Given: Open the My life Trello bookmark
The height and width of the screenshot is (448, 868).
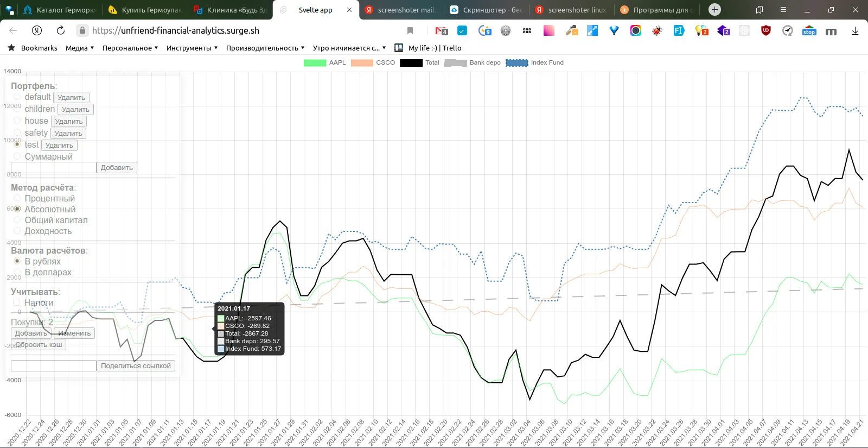Looking at the screenshot, I should [428, 48].
